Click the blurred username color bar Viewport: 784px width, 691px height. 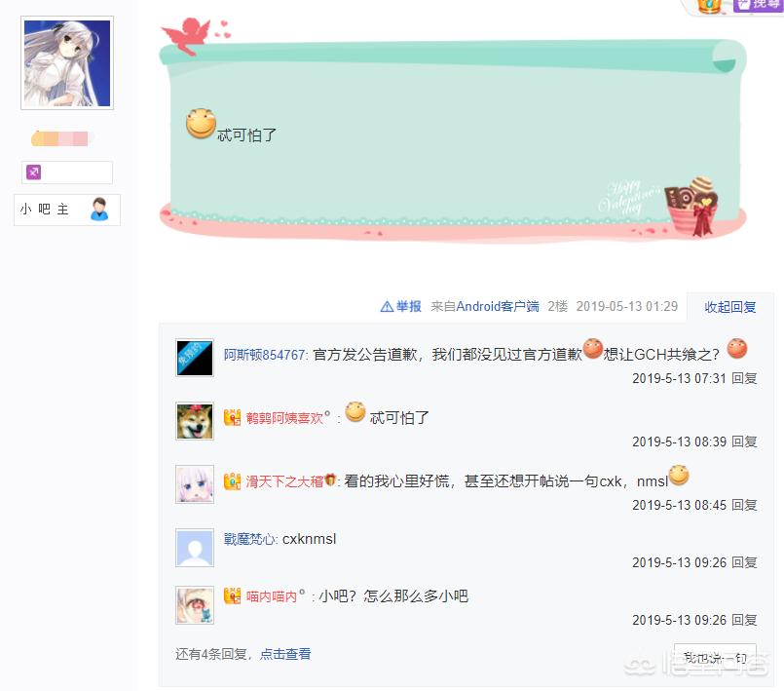pos(60,138)
